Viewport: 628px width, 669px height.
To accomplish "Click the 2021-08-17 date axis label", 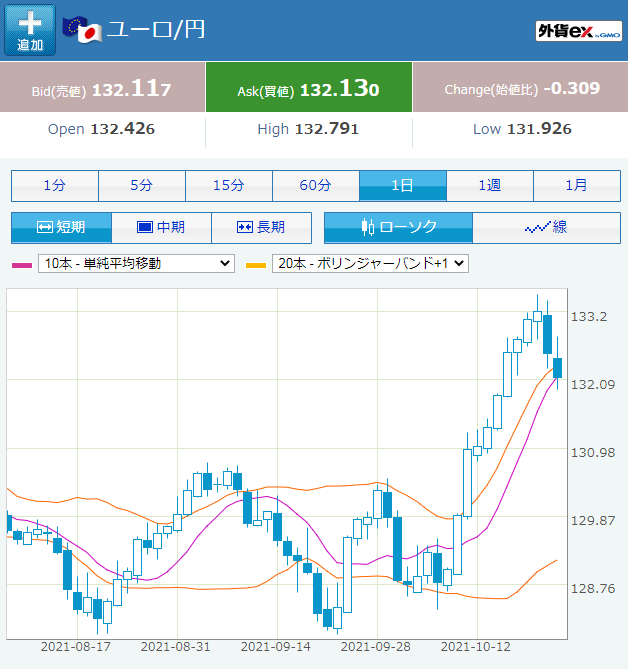I will pos(76,647).
